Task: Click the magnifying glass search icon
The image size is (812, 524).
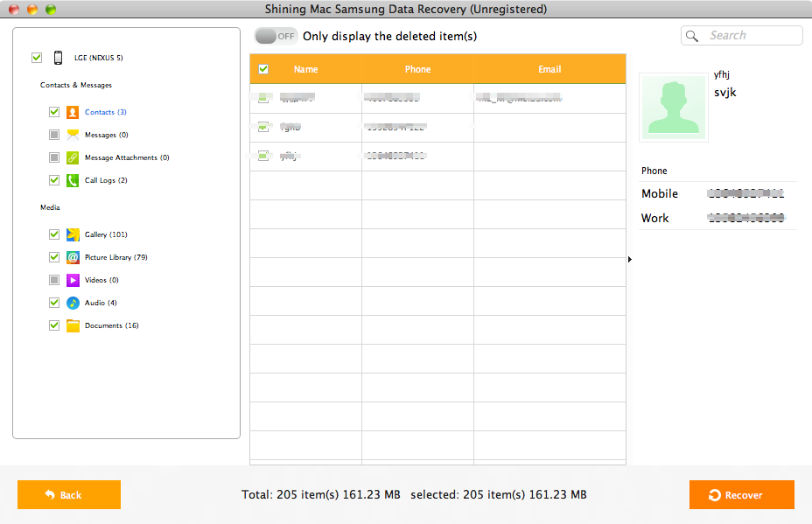Action: click(692, 36)
